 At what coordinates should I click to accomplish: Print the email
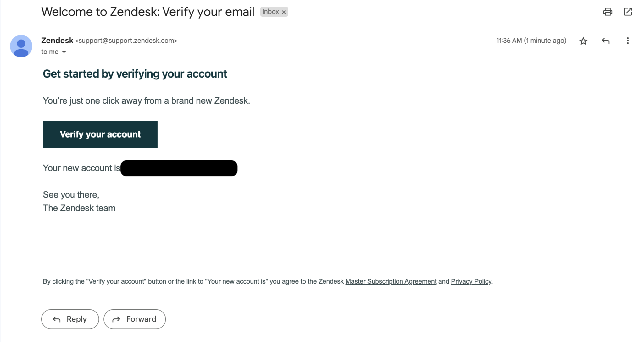608,12
